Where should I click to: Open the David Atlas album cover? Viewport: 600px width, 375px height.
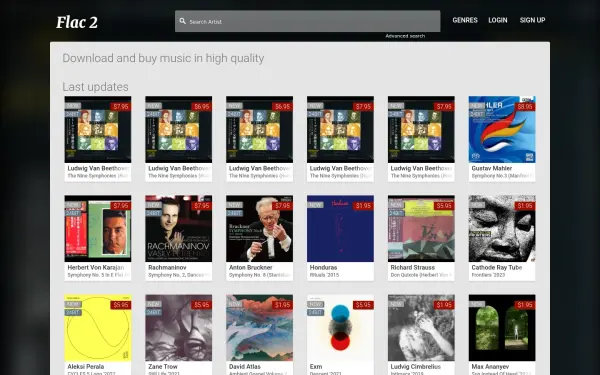click(259, 328)
